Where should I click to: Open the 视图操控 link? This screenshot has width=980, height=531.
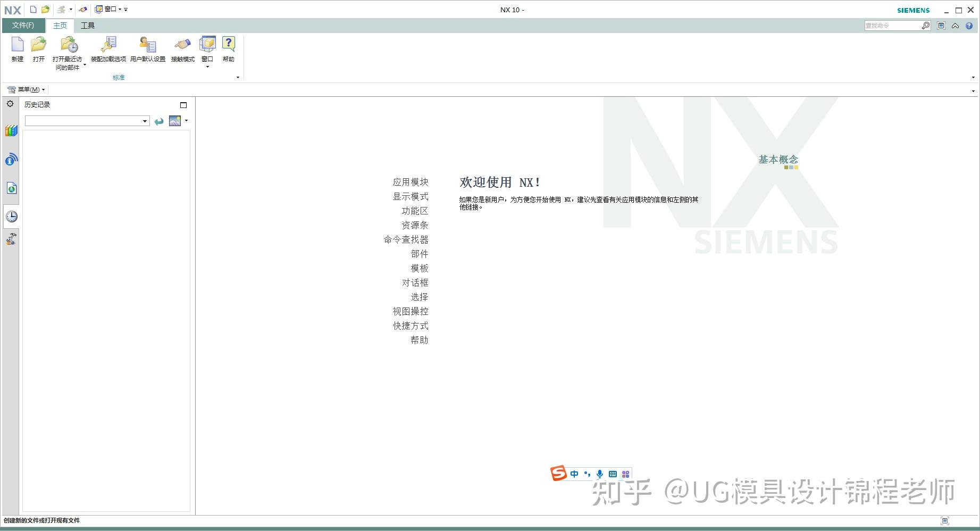click(x=411, y=311)
